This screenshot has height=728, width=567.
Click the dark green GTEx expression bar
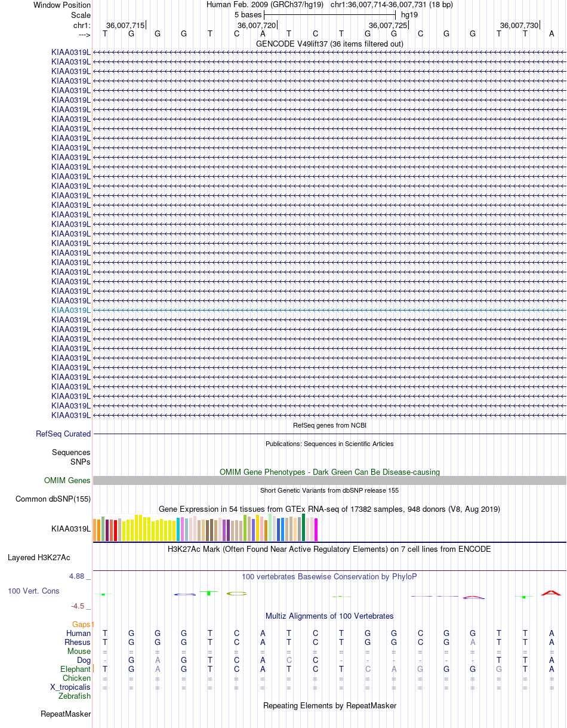pyautogui.click(x=303, y=527)
